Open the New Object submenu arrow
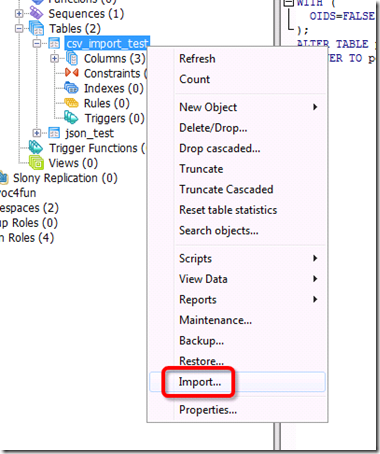 315,107
